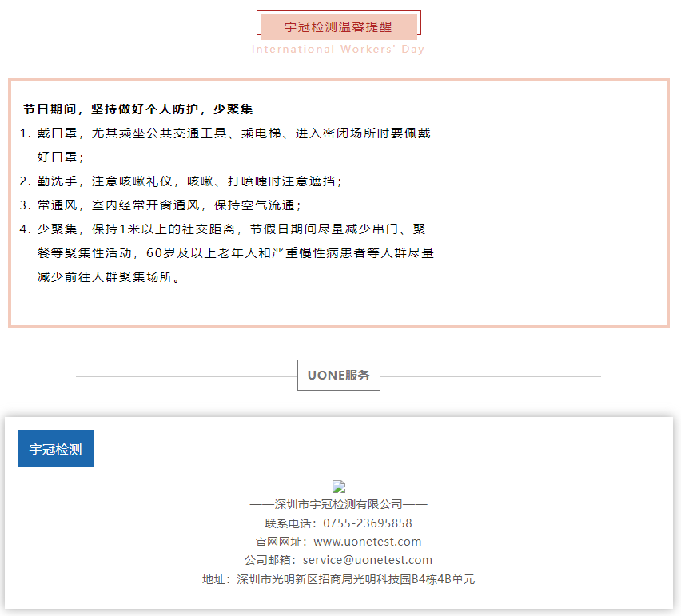Click the broken image icon above company name

pos(339,486)
